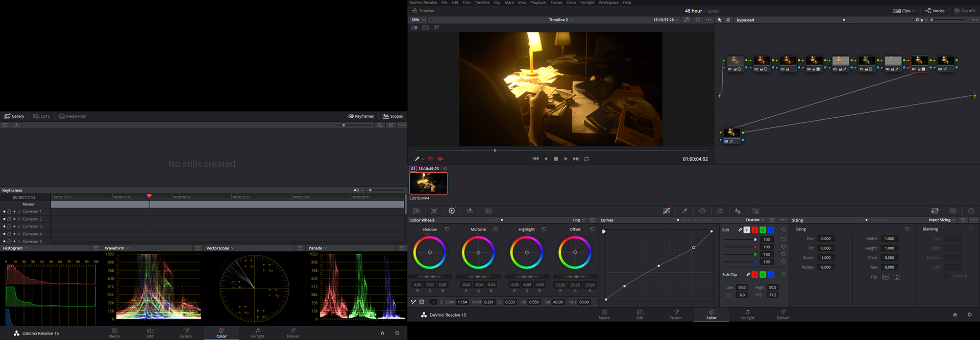The image size is (980, 340).
Task: Select the hand pan tool in node editor
Action: pyautogui.click(x=728, y=20)
